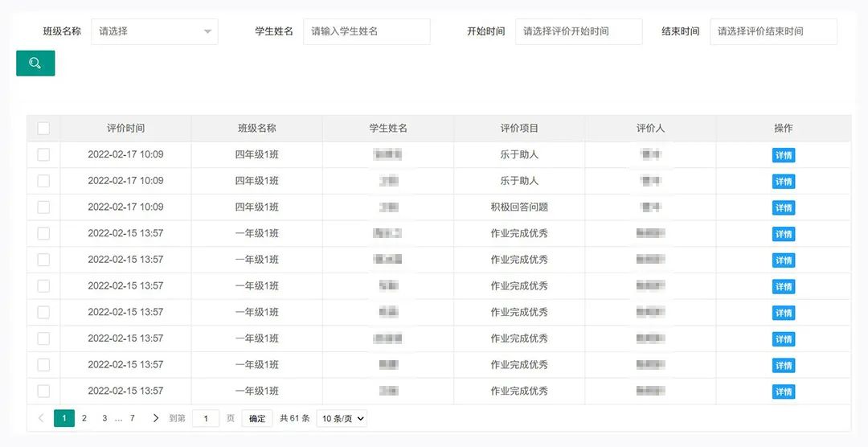Tick the checkbox of the topmost table row

(43, 154)
